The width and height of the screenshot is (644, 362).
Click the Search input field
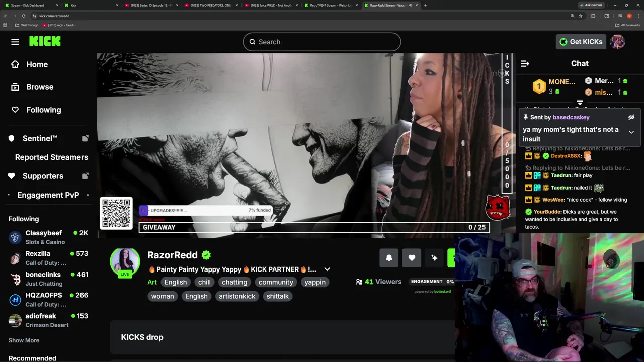(322, 42)
